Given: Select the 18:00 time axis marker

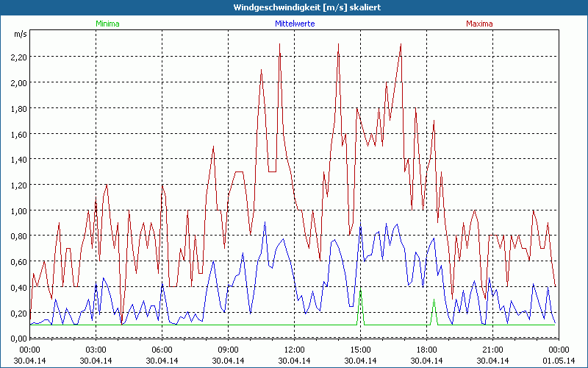Looking at the screenshot, I should point(426,350).
